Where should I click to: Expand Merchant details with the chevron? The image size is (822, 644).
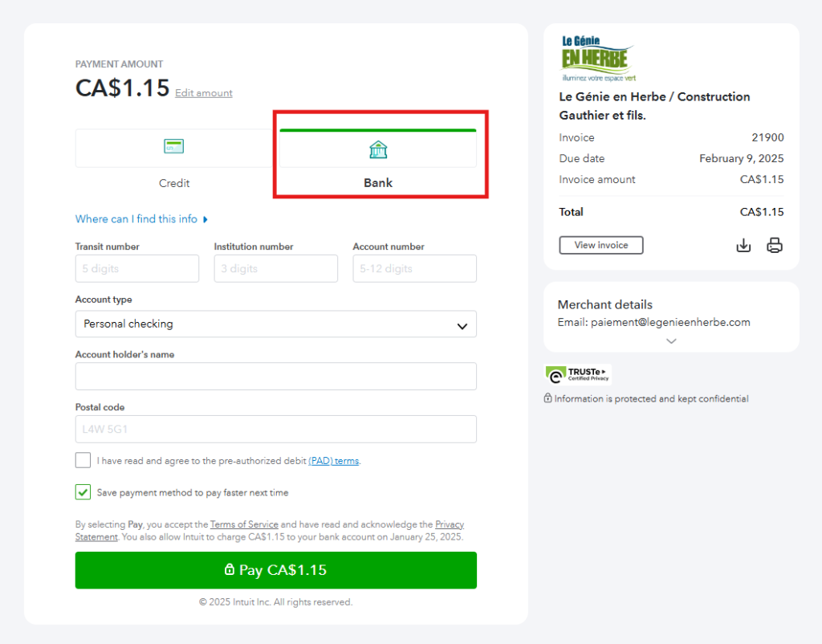[671, 341]
